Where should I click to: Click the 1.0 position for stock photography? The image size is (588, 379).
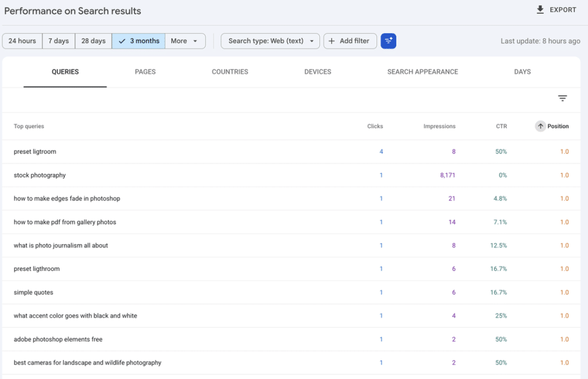tap(564, 175)
